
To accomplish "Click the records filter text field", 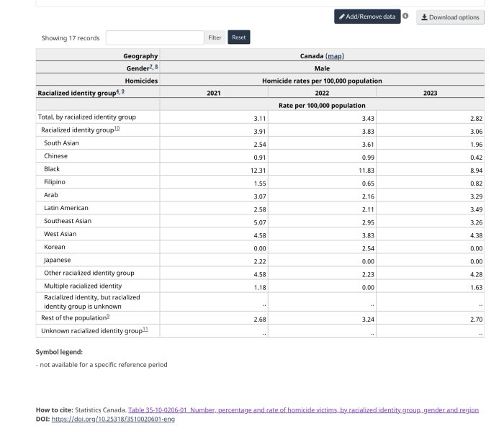I will (154, 37).
